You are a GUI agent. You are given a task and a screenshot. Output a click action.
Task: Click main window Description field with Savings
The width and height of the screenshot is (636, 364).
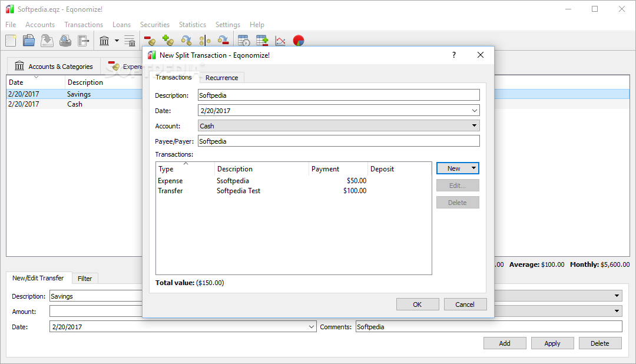(x=96, y=296)
